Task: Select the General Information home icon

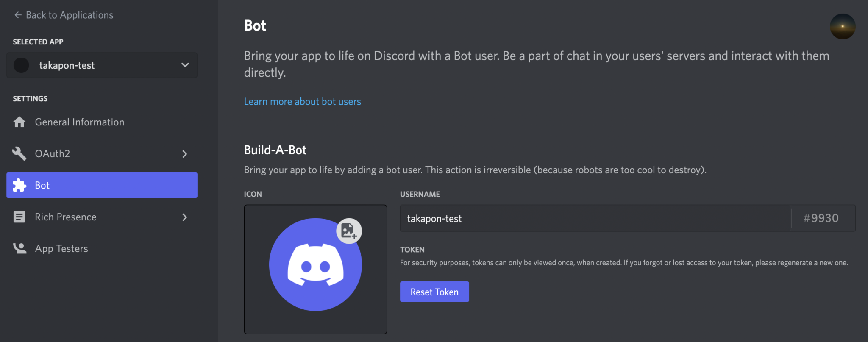Action: coord(19,122)
